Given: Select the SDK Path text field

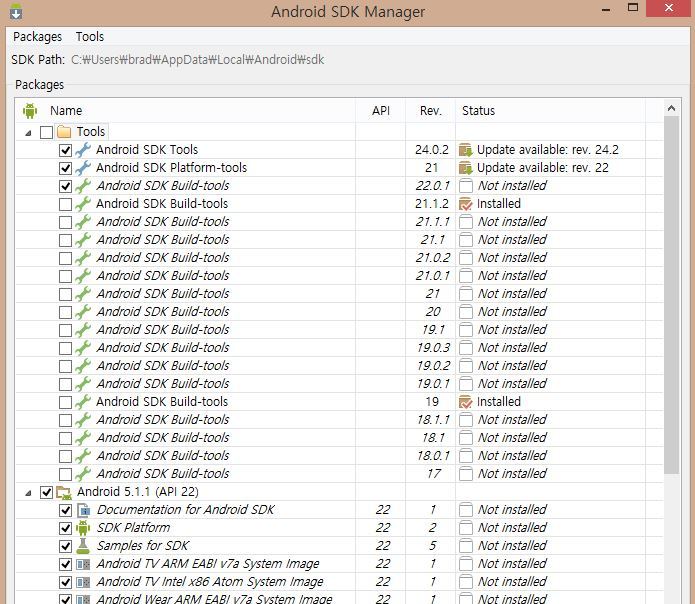Looking at the screenshot, I should point(198,60).
